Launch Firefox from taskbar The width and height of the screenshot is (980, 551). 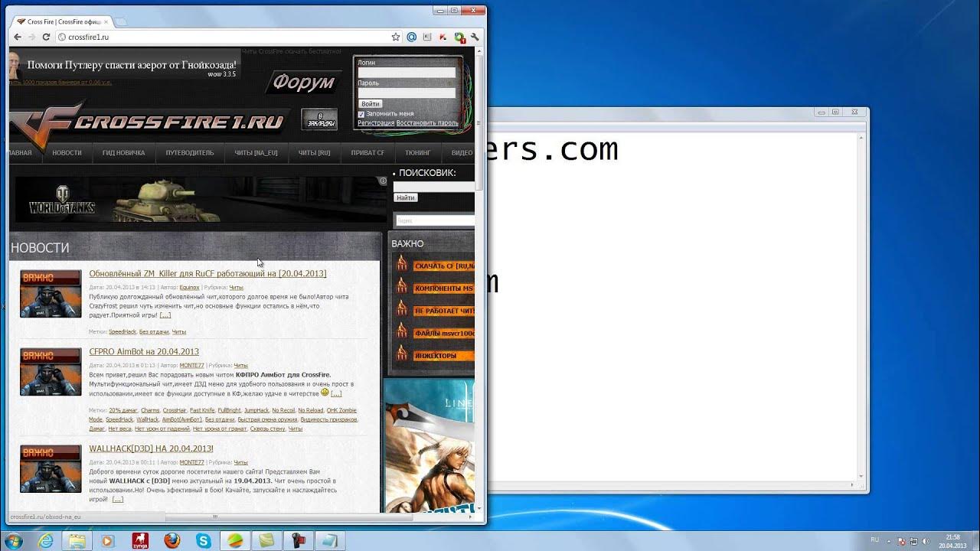point(171,541)
